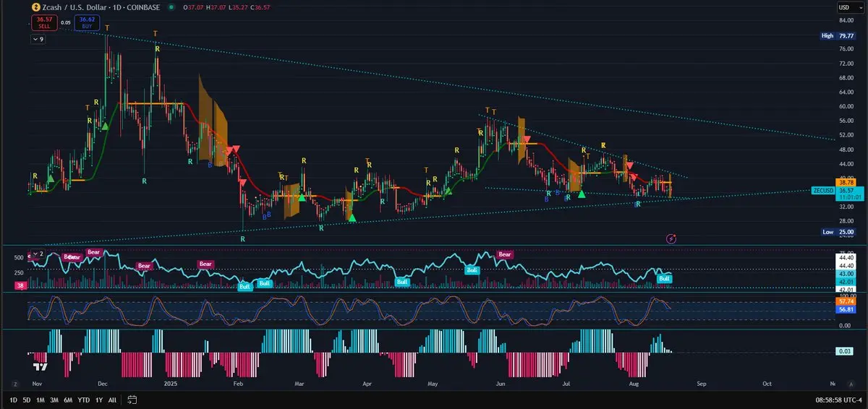
Task: Click the Low 25.00 price label
Action: pos(838,232)
